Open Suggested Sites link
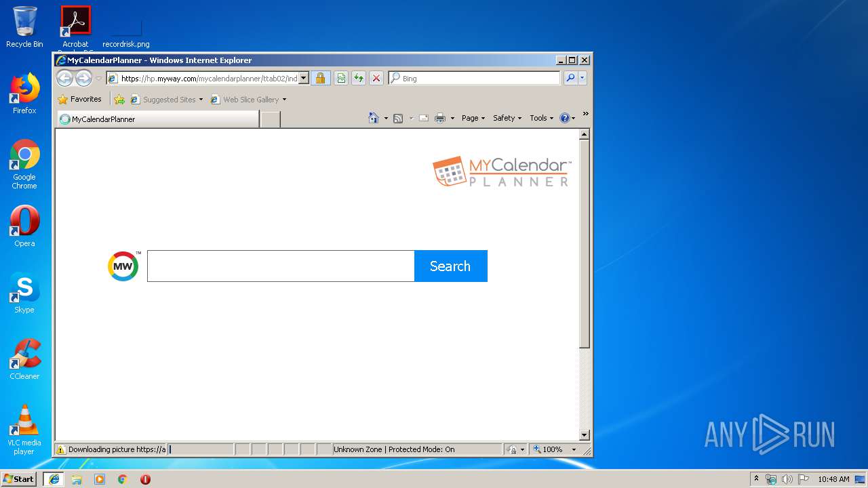Viewport: 868px width, 488px height. point(167,100)
